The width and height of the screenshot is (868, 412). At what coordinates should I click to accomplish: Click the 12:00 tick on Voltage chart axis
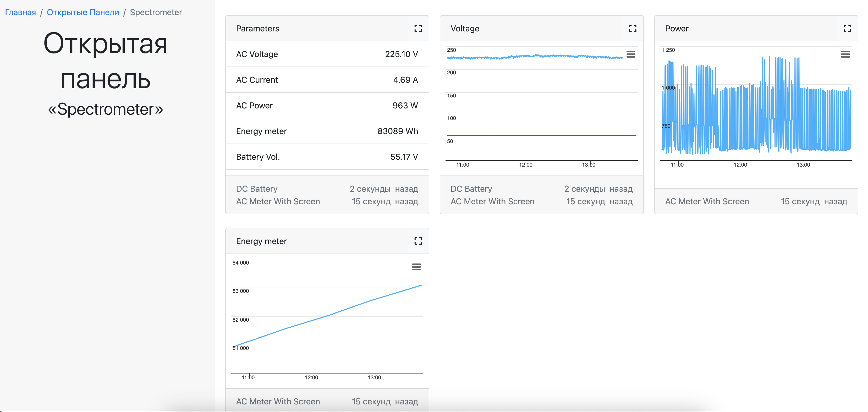pos(526,164)
